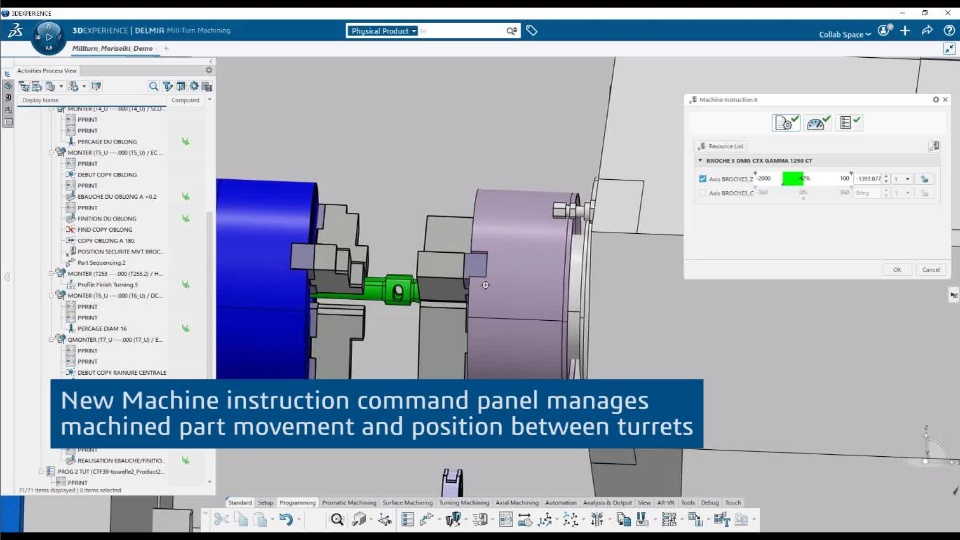Select the document-gear tab icon in dialog

(x=786, y=122)
